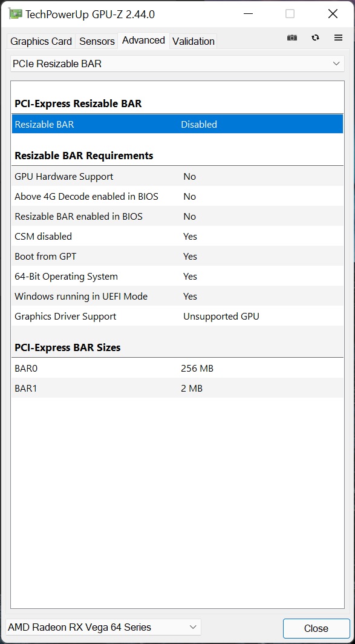Click the GPU-Z app icon in the title bar

click(x=16, y=14)
